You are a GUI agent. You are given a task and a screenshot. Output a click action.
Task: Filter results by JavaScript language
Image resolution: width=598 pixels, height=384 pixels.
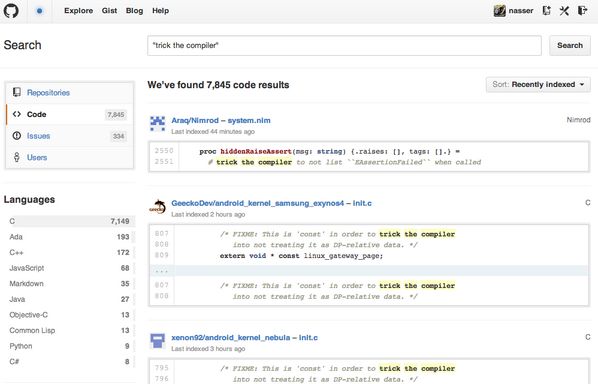point(69,268)
